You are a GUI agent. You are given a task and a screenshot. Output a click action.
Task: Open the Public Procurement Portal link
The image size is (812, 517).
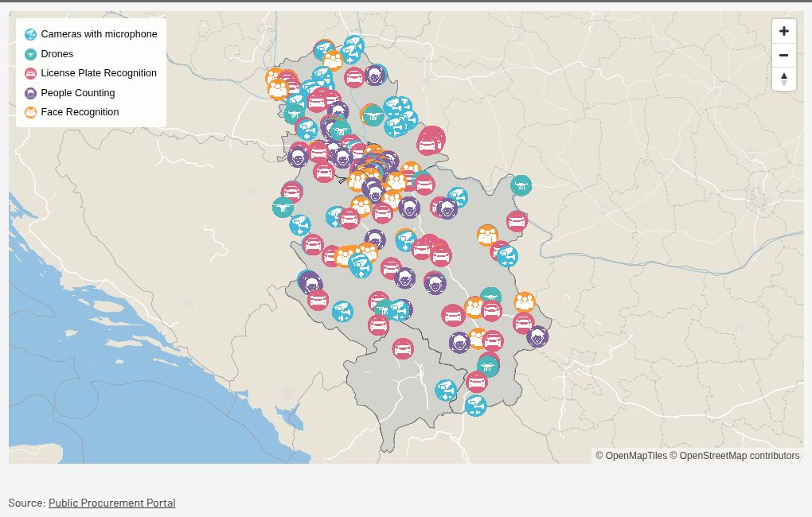click(x=111, y=503)
